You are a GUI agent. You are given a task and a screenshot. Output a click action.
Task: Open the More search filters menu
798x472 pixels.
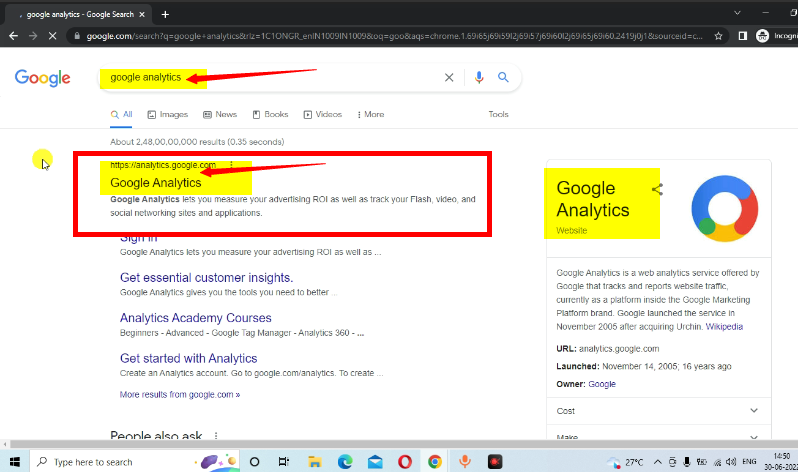click(x=370, y=115)
